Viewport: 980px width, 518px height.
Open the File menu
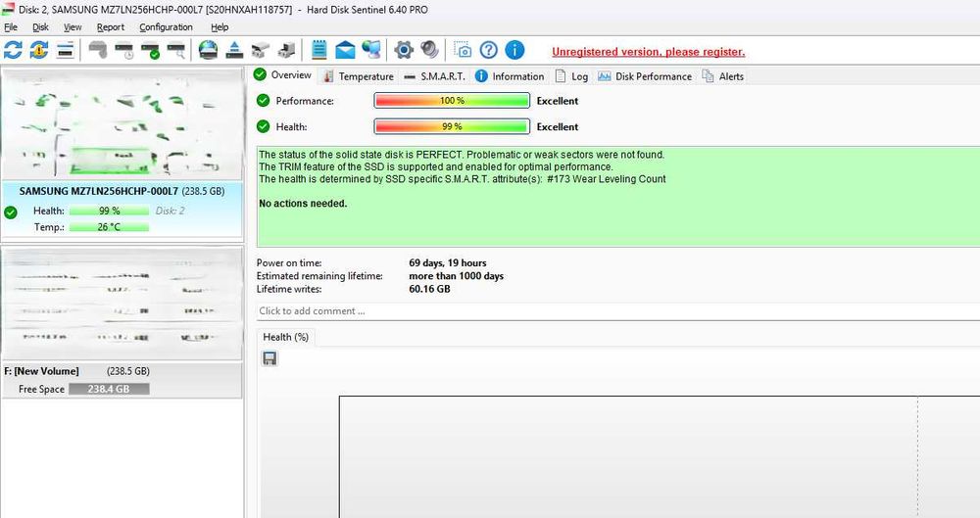(11, 26)
